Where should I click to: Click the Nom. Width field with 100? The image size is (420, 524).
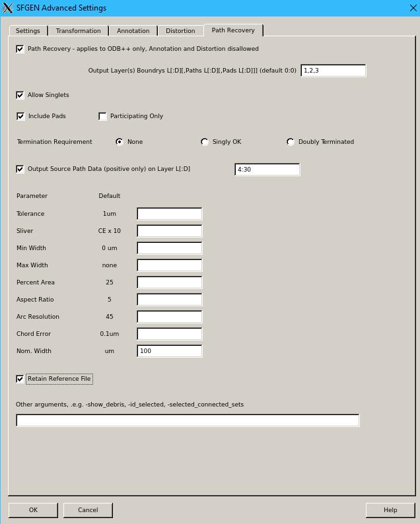pyautogui.click(x=170, y=351)
